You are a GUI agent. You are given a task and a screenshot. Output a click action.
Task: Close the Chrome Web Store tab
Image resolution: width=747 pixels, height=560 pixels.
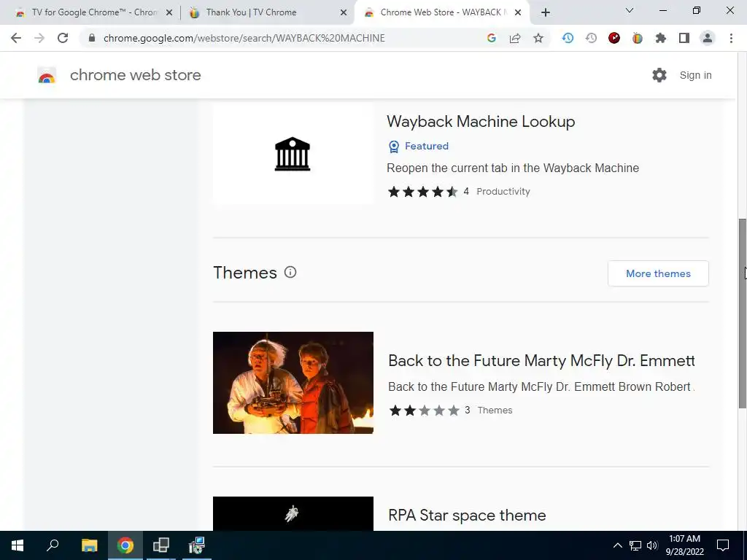coord(518,13)
